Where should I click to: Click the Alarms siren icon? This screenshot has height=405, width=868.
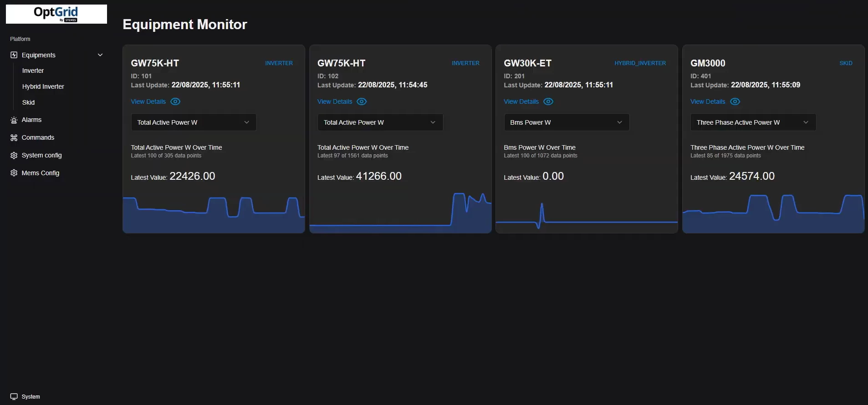click(14, 120)
